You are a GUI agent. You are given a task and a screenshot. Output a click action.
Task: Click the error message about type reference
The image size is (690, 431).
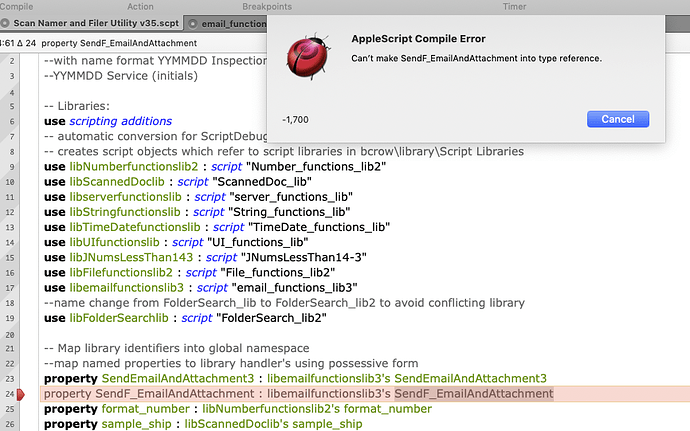point(476,59)
